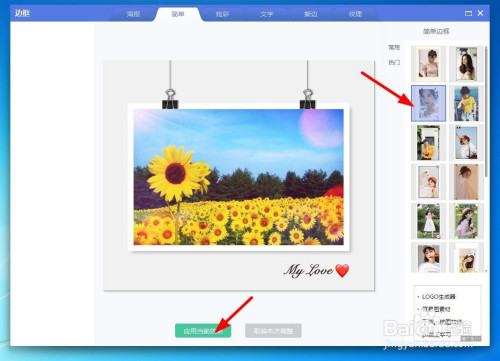Pick the first-row beige border thumbnail
This screenshot has height=361, width=500.
(428, 64)
